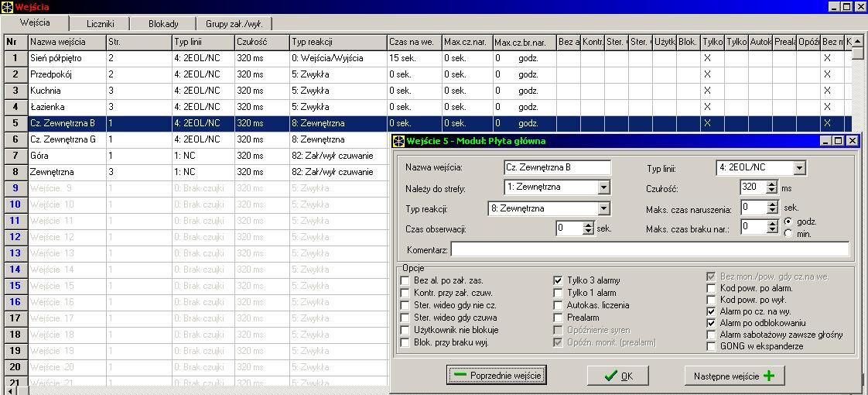Go to Poprzednie wejście

click(497, 375)
